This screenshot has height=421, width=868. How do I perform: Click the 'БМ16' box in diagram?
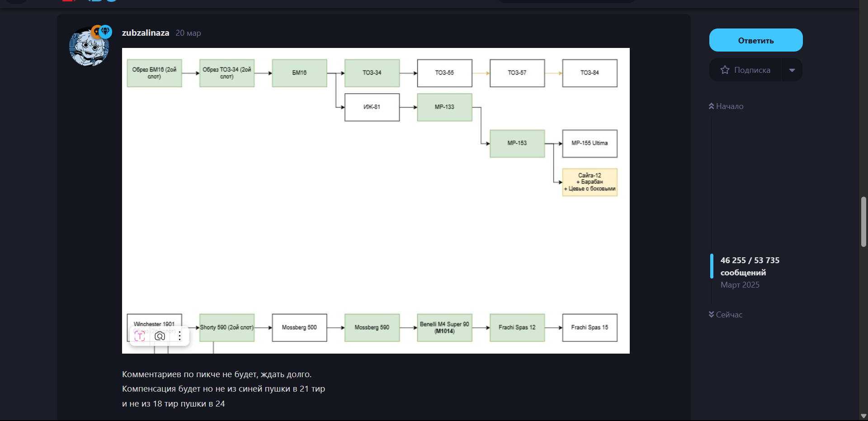(x=299, y=73)
